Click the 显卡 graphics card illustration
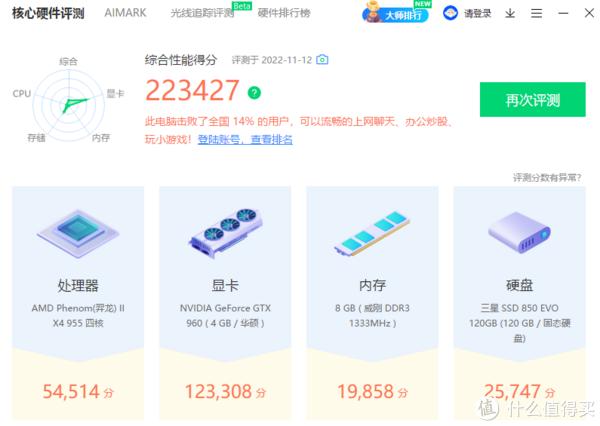Image resolution: width=600 pixels, height=426 pixels. [x=225, y=232]
